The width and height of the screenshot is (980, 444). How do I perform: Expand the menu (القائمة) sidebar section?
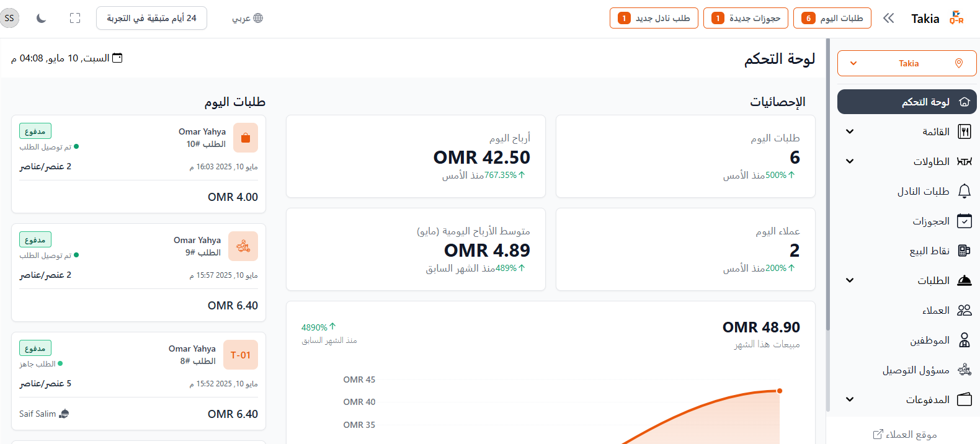(x=850, y=131)
